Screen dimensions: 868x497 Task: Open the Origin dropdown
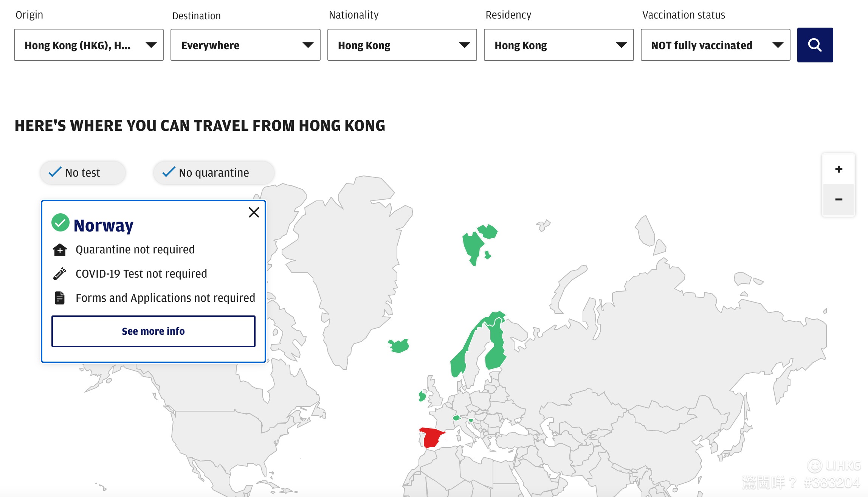coord(89,45)
